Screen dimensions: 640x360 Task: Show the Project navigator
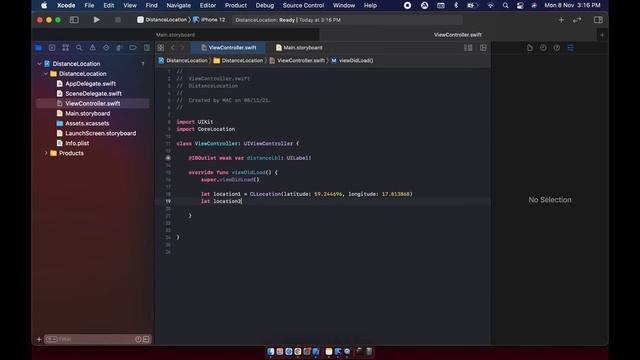38,48
